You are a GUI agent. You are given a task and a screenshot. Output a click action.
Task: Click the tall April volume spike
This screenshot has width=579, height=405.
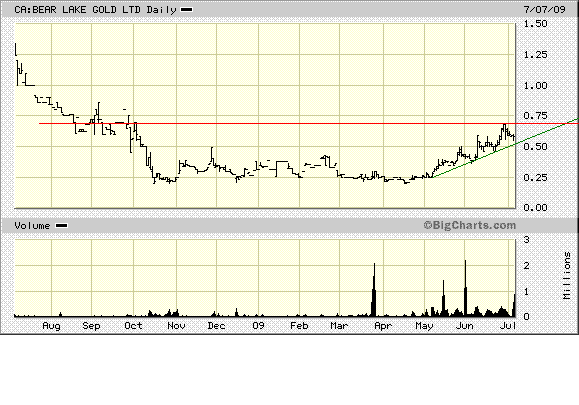374,290
